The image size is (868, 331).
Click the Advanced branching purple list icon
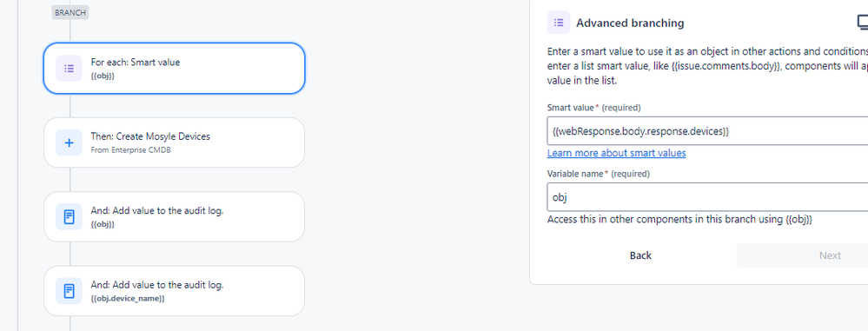(x=559, y=23)
